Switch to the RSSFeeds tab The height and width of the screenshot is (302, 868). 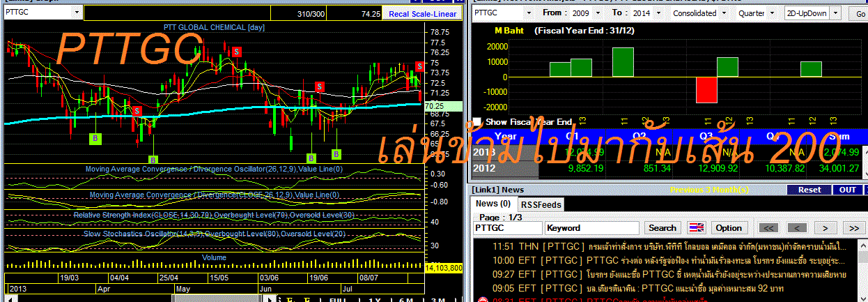542,204
